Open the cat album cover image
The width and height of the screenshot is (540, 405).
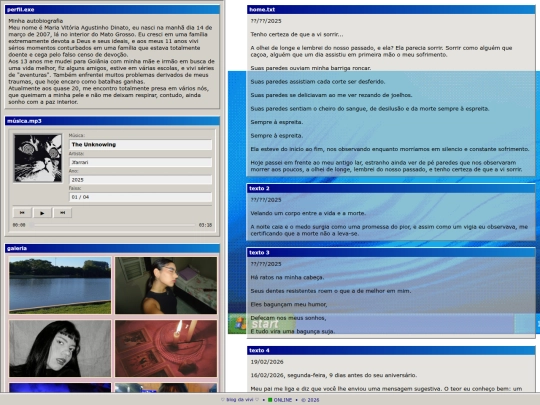tap(38, 158)
